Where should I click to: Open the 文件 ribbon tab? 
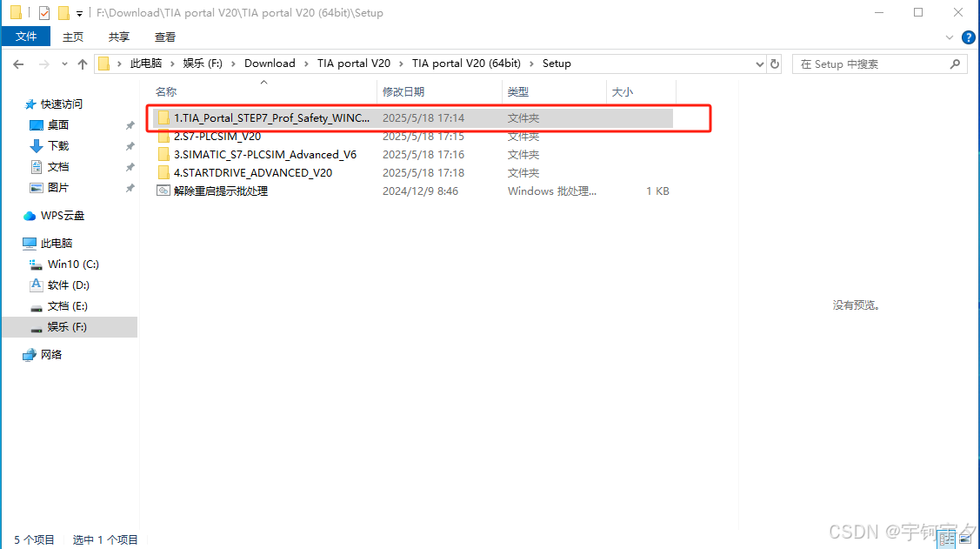(x=25, y=37)
